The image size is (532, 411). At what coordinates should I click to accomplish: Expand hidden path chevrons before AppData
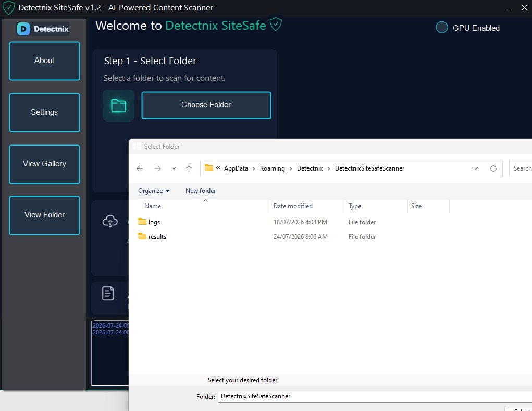[x=218, y=168]
